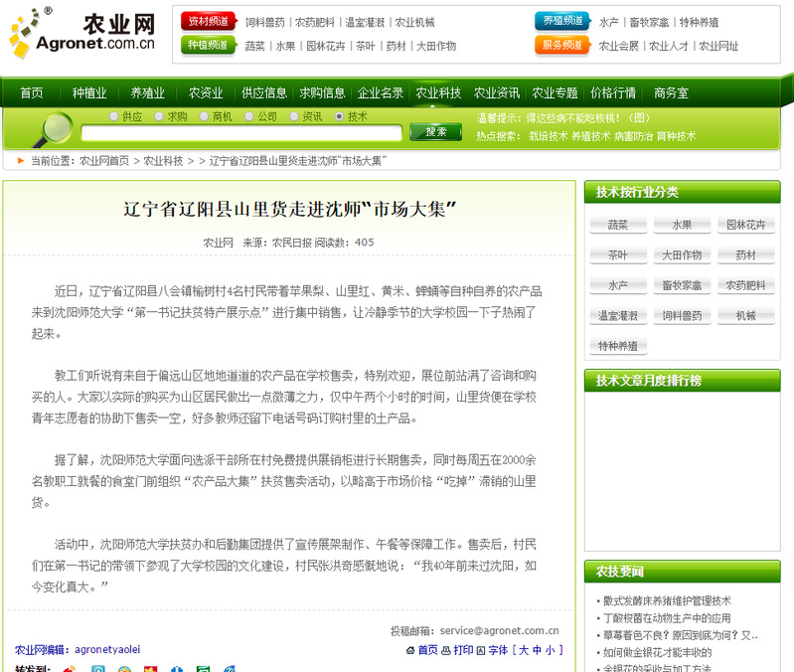Image resolution: width=794 pixels, height=672 pixels.
Task: Open the 养殖业 navigation tab
Action: pos(147,93)
